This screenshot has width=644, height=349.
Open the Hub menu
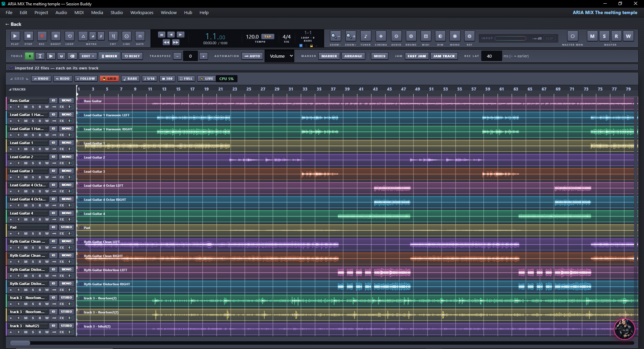pyautogui.click(x=188, y=12)
